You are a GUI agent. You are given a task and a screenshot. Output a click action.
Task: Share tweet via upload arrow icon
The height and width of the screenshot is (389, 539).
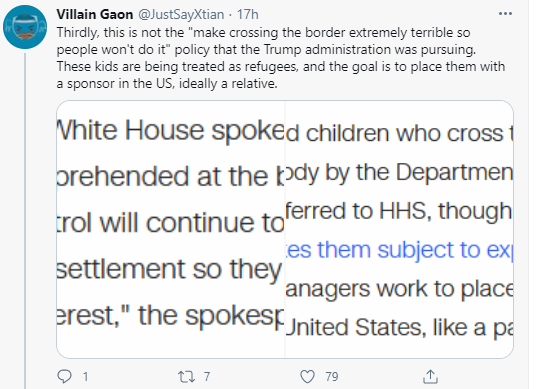(430, 376)
